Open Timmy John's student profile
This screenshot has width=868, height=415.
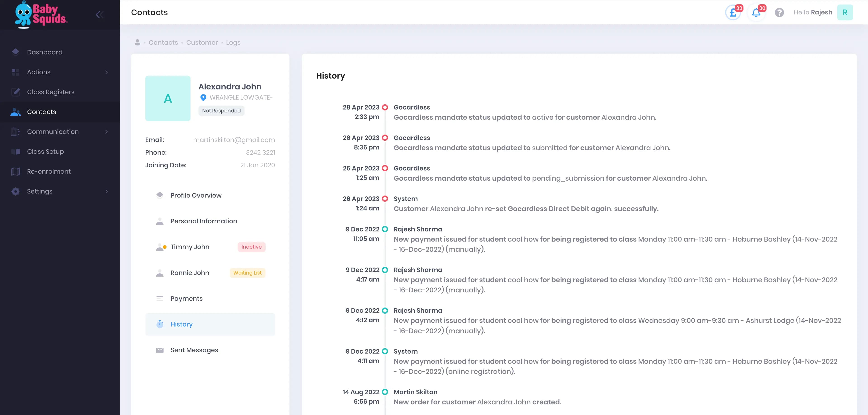(x=190, y=247)
